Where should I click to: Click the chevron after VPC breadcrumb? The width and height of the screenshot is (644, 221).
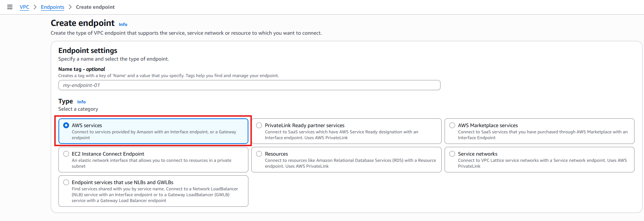35,7
